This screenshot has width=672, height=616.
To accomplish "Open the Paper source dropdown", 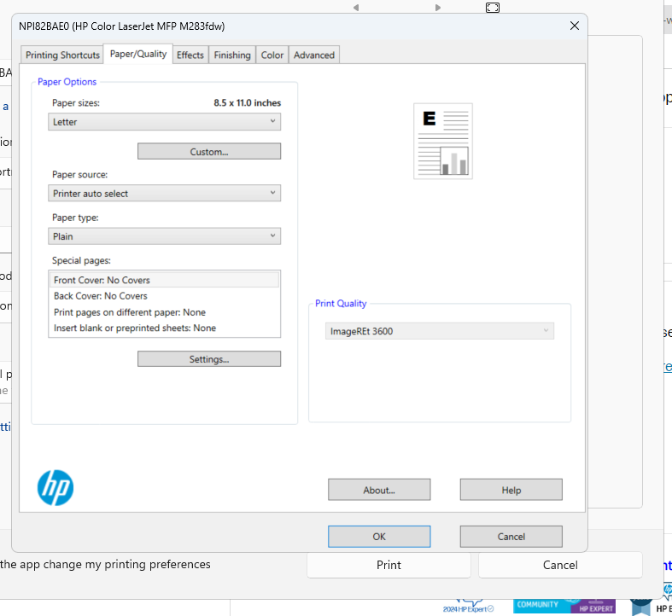I will (x=165, y=193).
